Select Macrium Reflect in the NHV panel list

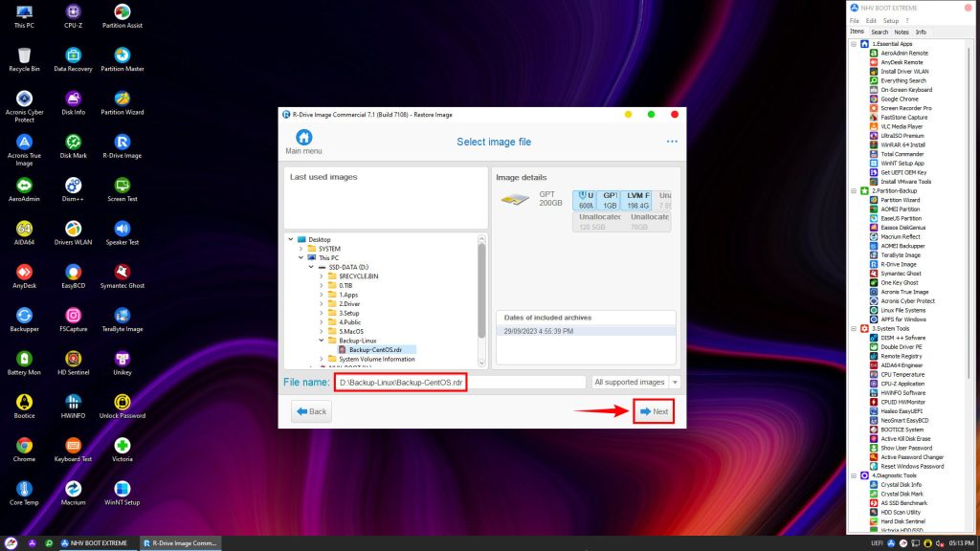[x=900, y=237]
